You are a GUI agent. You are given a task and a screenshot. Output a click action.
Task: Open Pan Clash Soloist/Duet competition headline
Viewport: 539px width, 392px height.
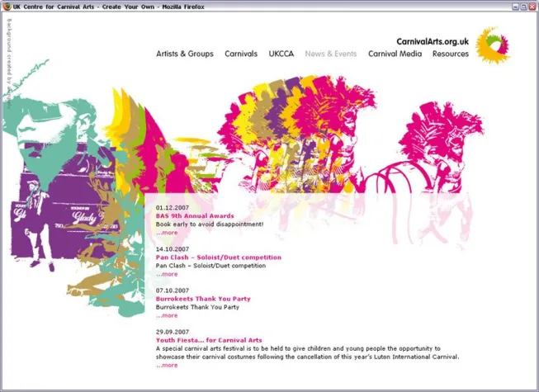(219, 257)
